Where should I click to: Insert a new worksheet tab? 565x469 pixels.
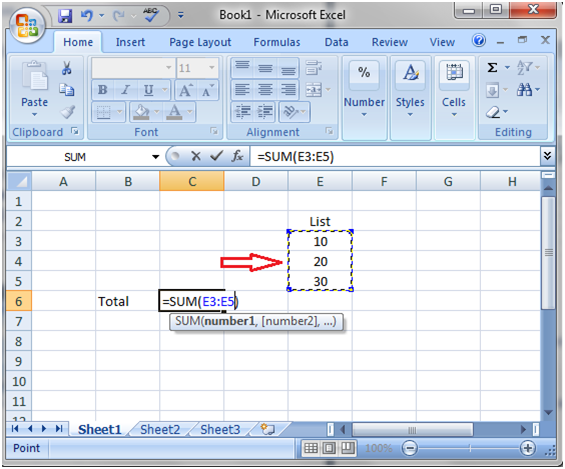(x=268, y=429)
